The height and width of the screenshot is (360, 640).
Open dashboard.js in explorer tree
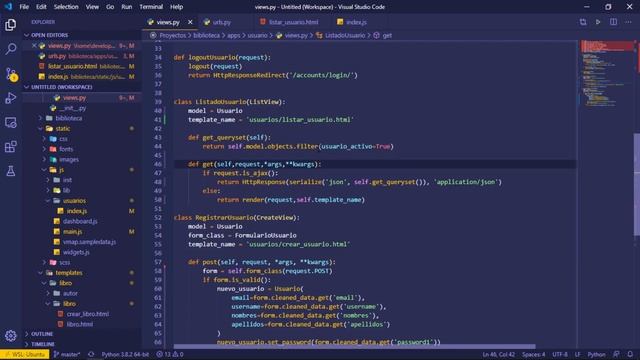point(80,221)
